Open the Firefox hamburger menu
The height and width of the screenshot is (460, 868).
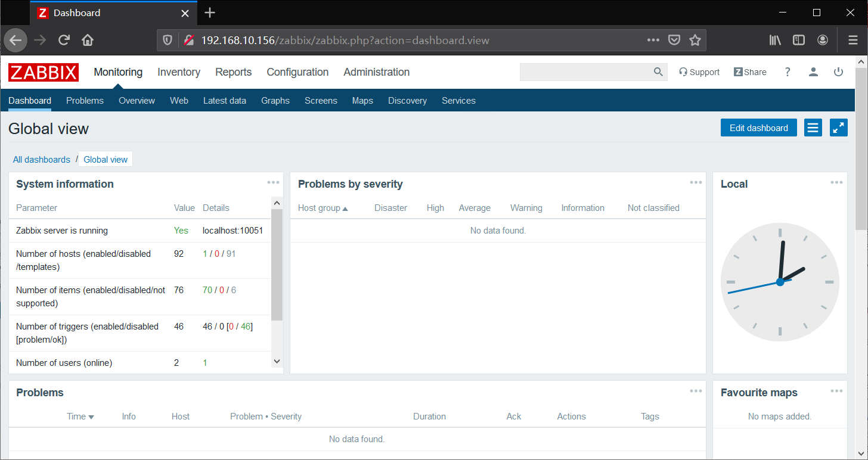853,41
